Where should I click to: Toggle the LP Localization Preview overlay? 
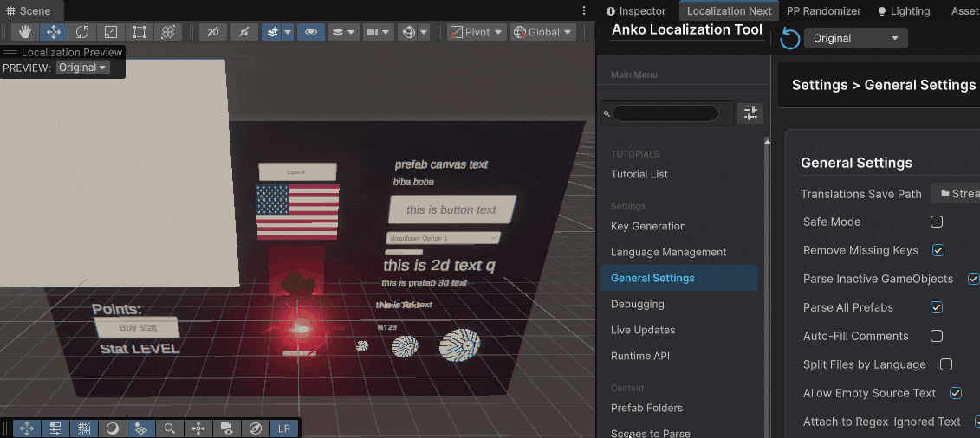tap(283, 428)
